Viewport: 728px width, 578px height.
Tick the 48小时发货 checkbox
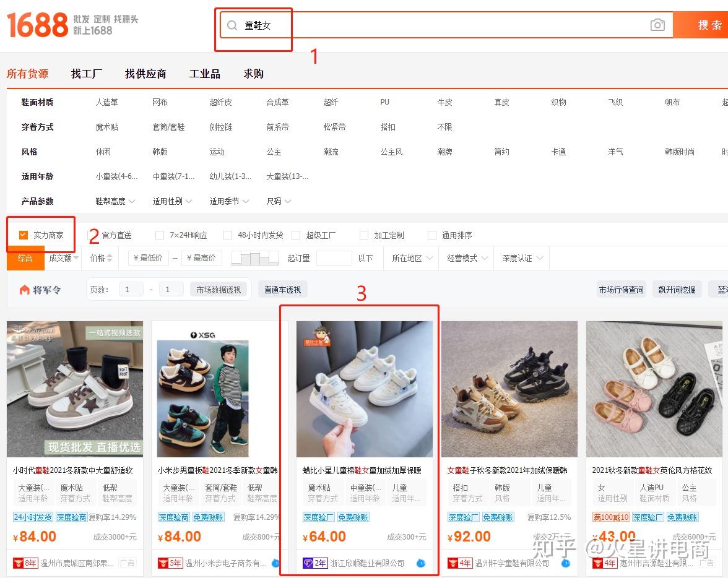pos(228,235)
